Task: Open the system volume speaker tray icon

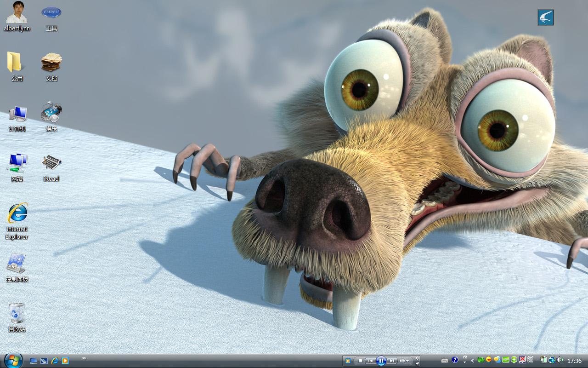Action: point(560,360)
